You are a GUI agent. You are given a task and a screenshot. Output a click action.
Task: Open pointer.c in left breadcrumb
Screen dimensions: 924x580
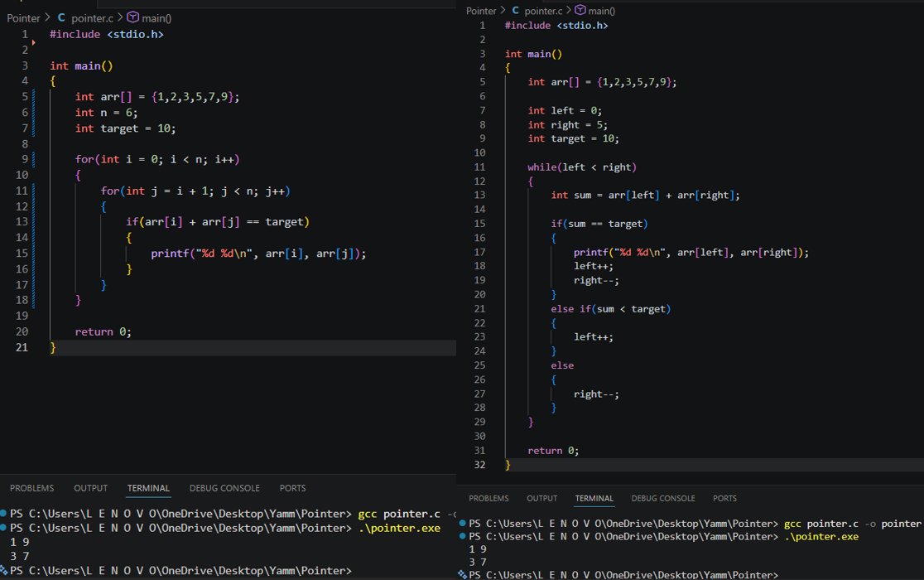[92, 18]
